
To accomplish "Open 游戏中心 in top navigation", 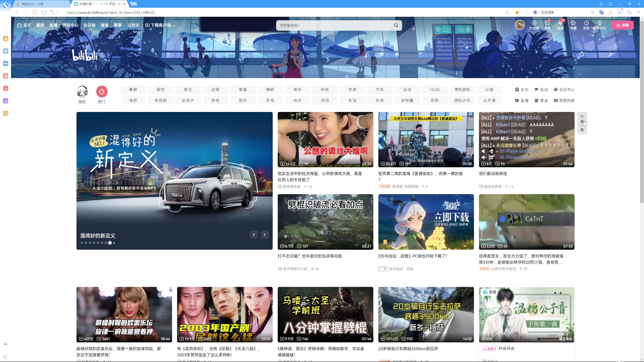I will tap(70, 25).
